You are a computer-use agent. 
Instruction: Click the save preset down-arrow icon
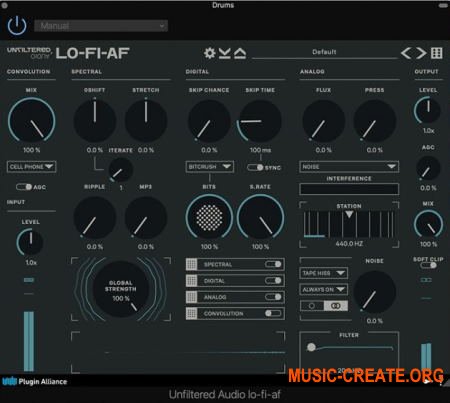point(225,53)
